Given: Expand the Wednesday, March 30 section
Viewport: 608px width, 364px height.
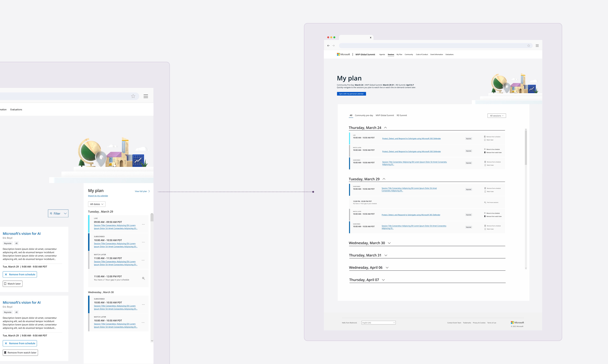Looking at the screenshot, I should [x=389, y=243].
